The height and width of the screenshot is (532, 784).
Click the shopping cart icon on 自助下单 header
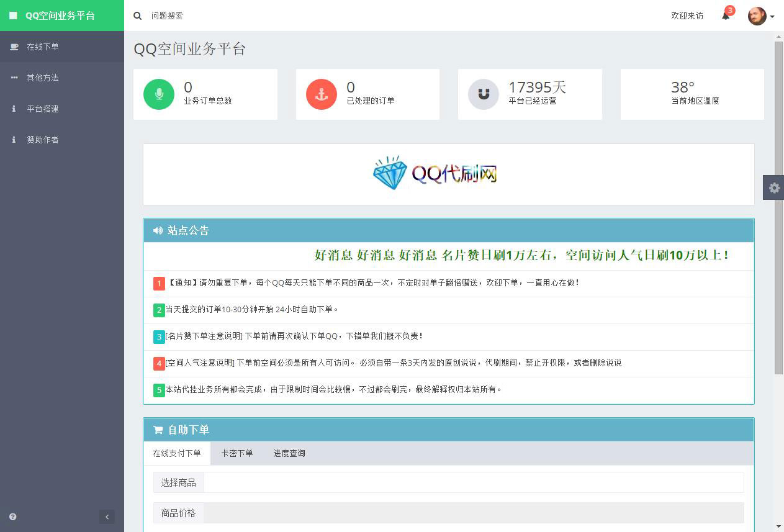coord(158,430)
